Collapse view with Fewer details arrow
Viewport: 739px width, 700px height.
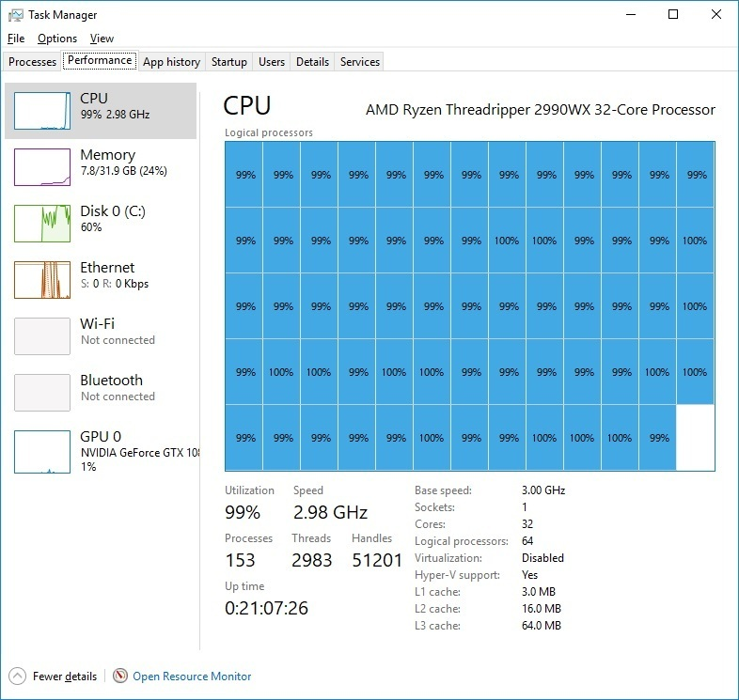(17, 676)
